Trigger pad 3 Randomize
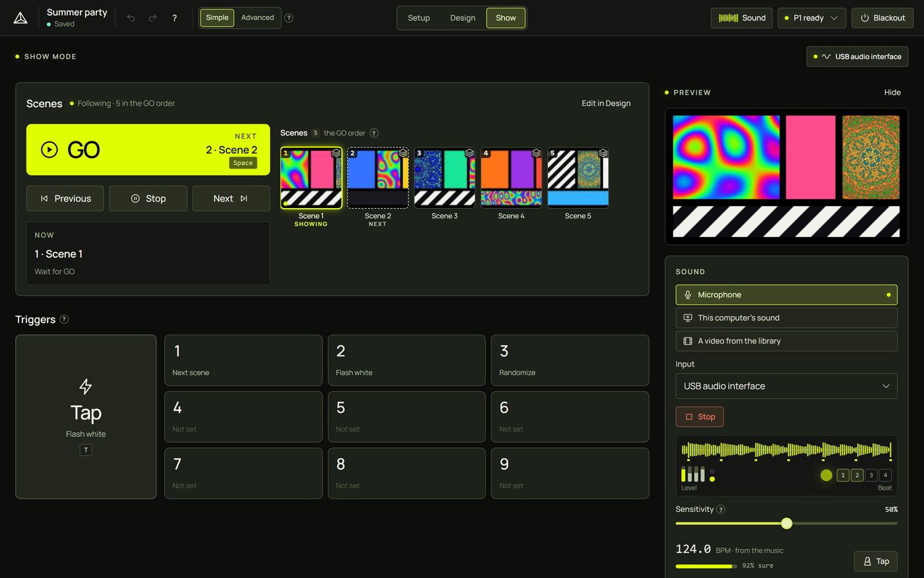Screen dimensions: 924x578 click(570, 360)
